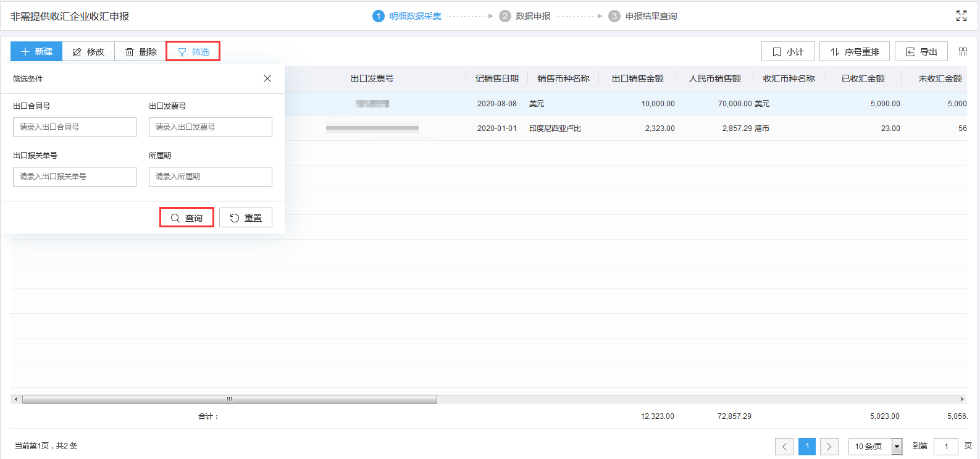
Task: Close the 筛选条件 panel with X
Action: [267, 78]
